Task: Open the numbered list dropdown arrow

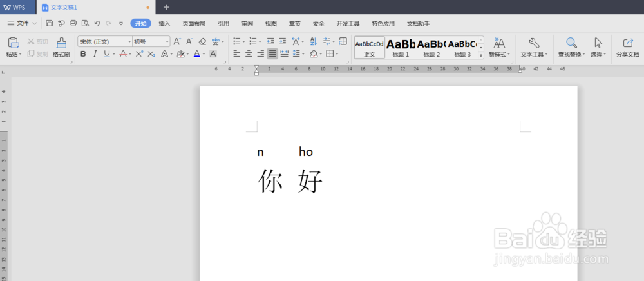Action: (260, 41)
